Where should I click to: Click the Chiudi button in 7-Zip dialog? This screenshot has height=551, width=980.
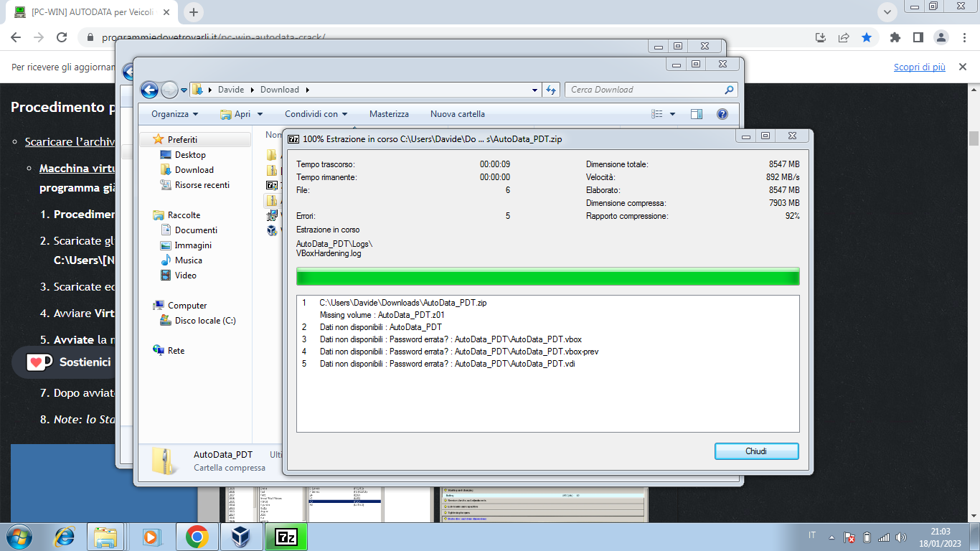pos(756,451)
